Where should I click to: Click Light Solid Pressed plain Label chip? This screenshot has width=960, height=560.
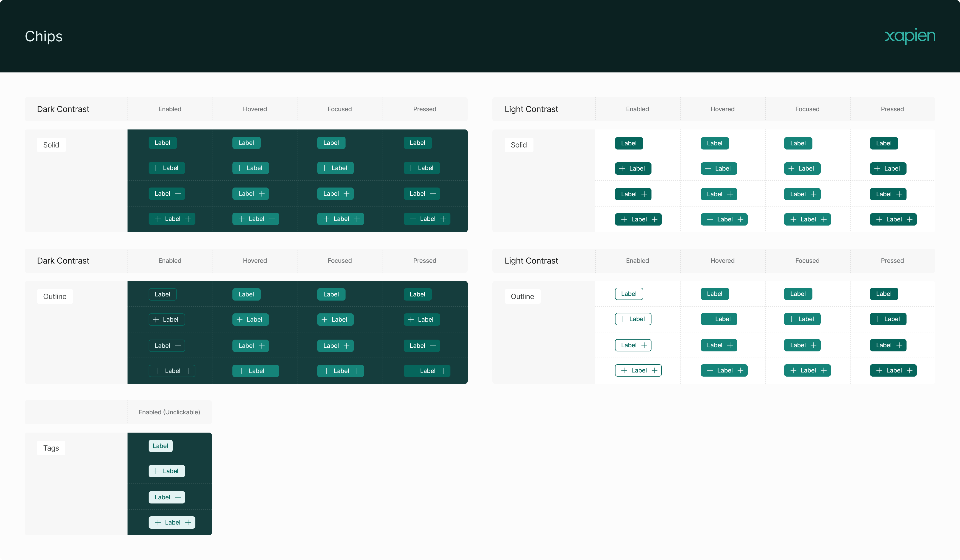883,144
